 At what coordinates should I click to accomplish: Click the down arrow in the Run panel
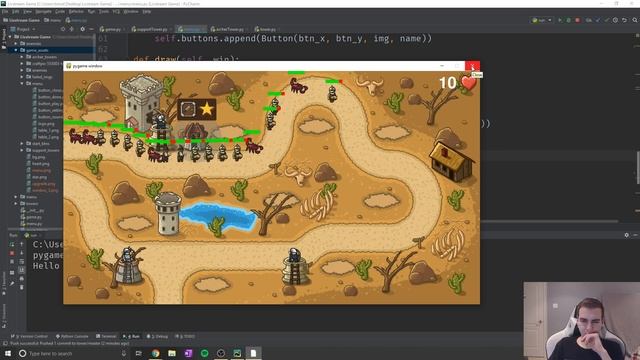22,253
